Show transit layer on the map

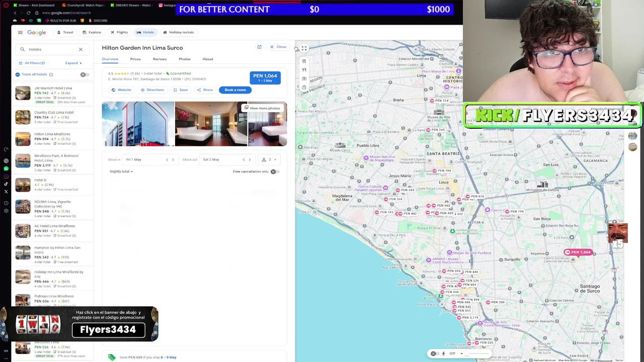pyautogui.click(x=304, y=61)
